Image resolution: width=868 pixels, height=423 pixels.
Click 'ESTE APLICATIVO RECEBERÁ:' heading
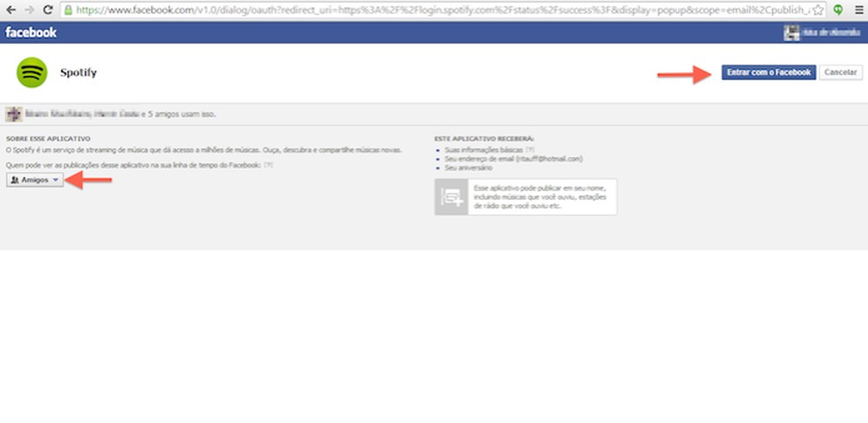pyautogui.click(x=484, y=138)
